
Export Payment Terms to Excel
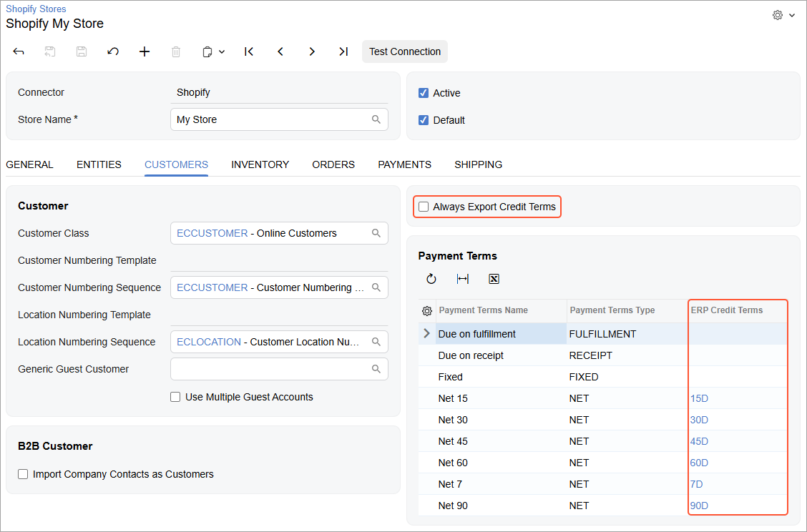click(494, 279)
